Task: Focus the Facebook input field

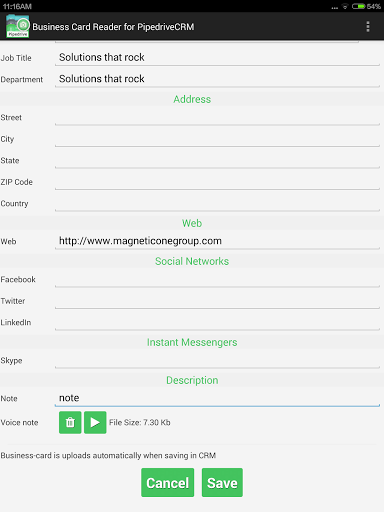Action: (x=217, y=279)
